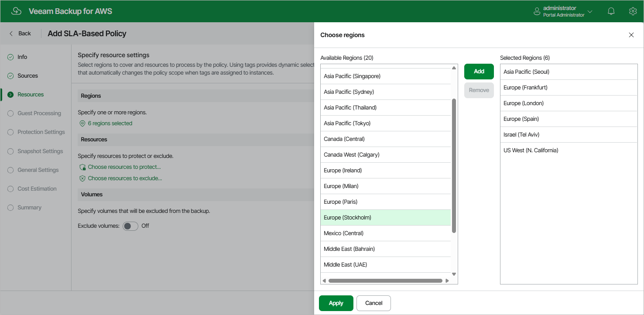Click the Veeam cloud logo icon

point(17,11)
